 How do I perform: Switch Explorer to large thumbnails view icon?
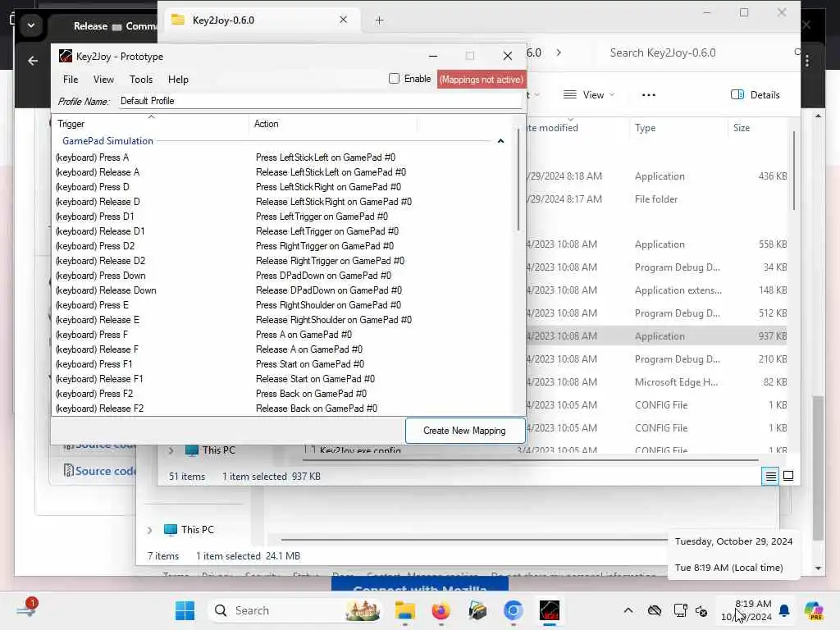(788, 476)
